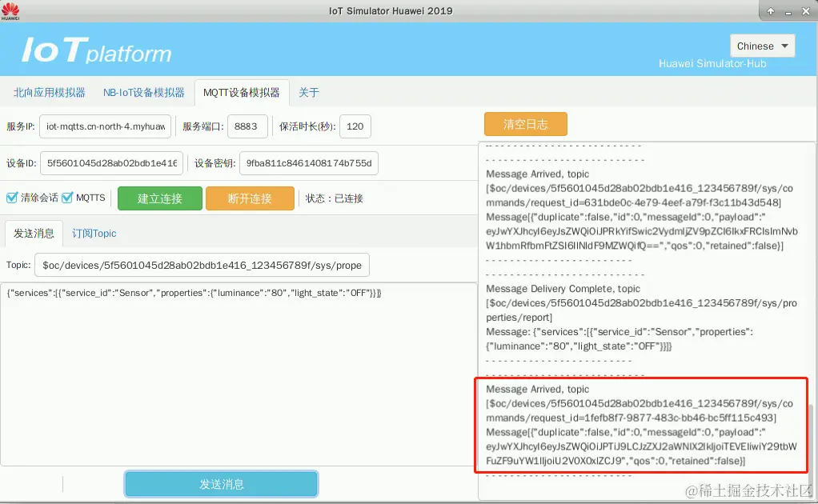Focus the 服务IP input field
The width and height of the screenshot is (818, 504).
click(x=106, y=126)
